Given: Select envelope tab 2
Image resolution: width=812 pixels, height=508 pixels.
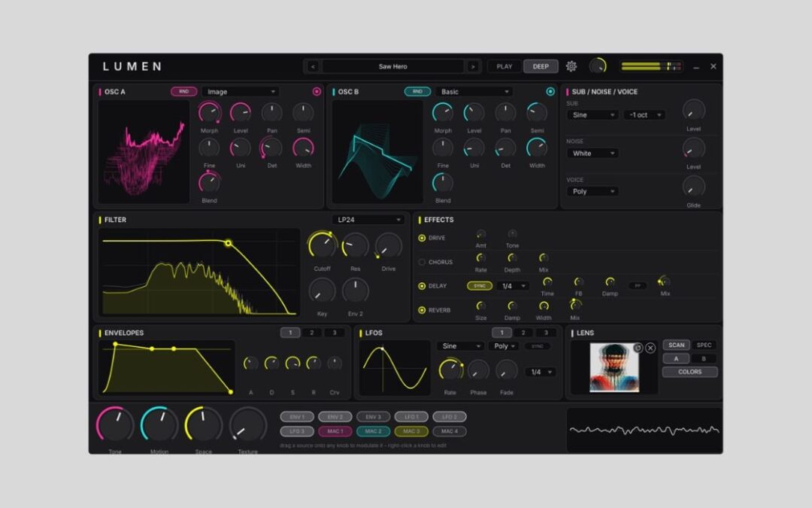Looking at the screenshot, I should point(312,333).
